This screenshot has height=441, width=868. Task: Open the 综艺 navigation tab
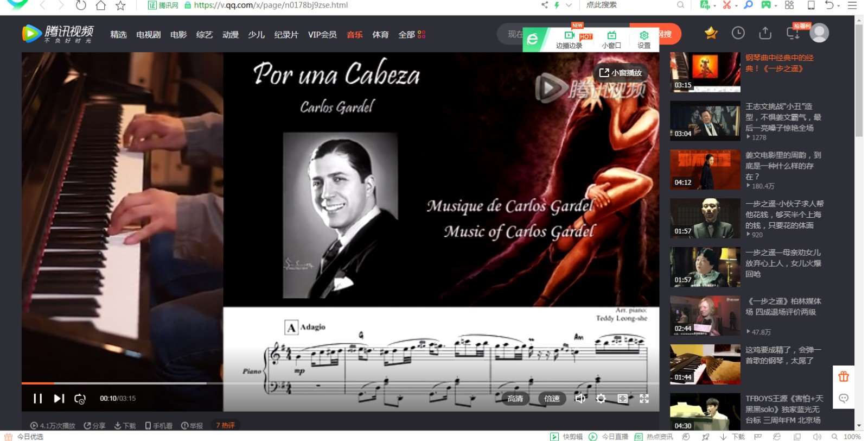[x=205, y=35]
